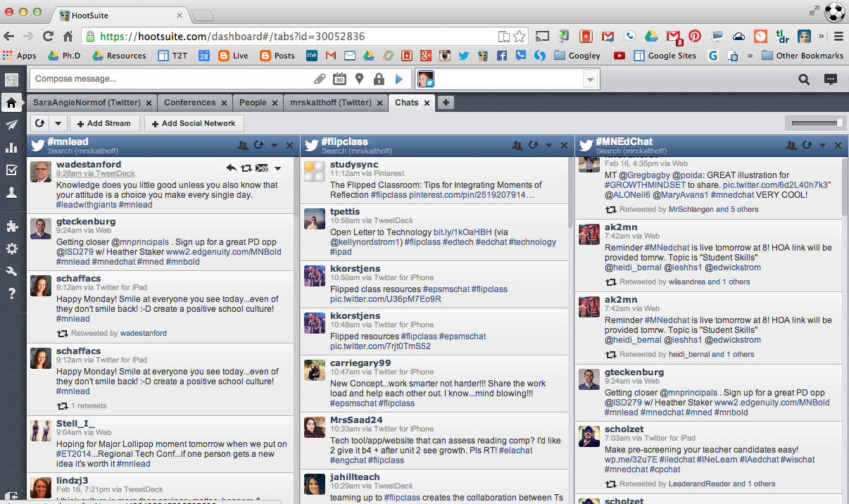The width and height of the screenshot is (849, 504).
Task: Click the MrsSaad24 profile thumbnail
Action: 314,427
